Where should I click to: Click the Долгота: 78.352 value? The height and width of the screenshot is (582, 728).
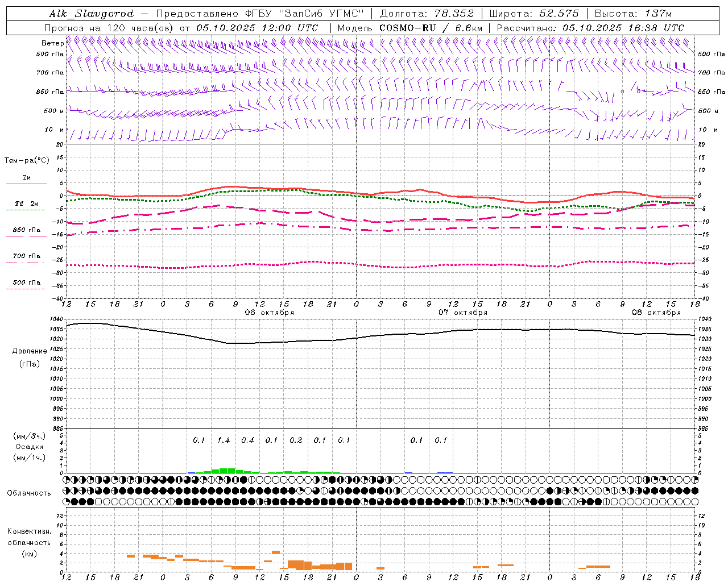427,14
